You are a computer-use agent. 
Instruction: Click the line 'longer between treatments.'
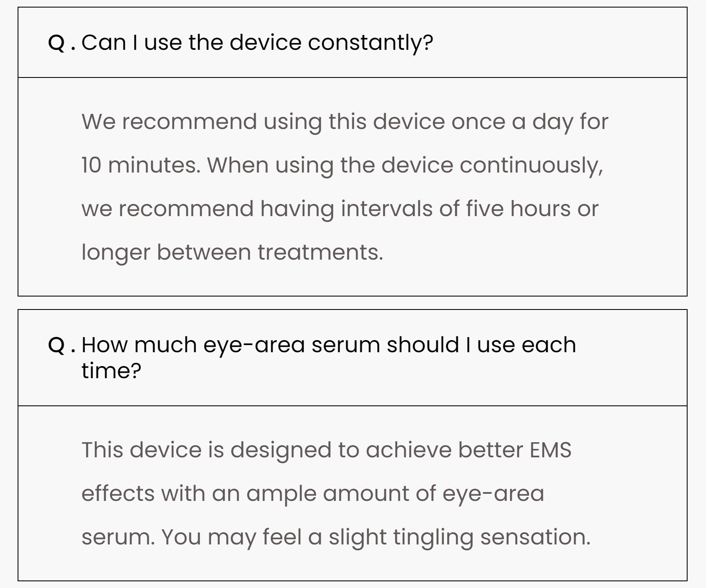coord(232,252)
